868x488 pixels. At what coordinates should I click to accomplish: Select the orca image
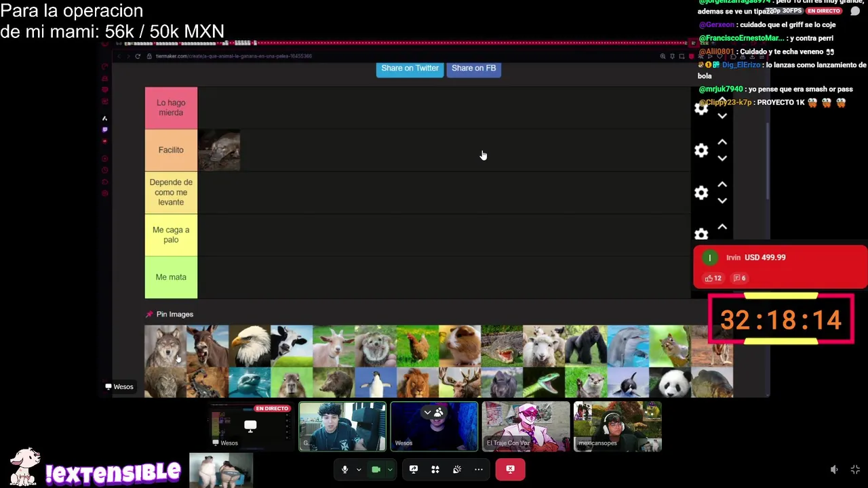pyautogui.click(x=628, y=382)
